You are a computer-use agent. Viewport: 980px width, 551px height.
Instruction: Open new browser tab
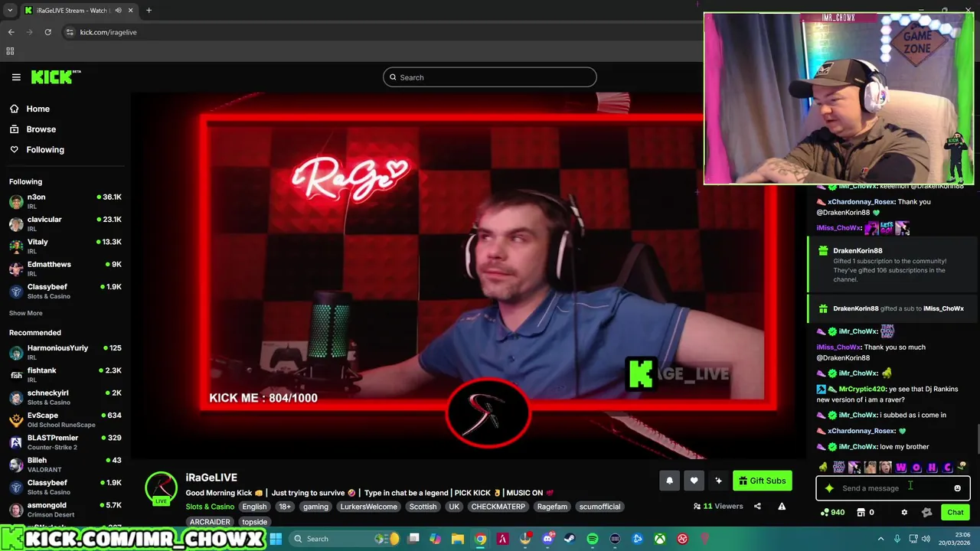point(149,11)
